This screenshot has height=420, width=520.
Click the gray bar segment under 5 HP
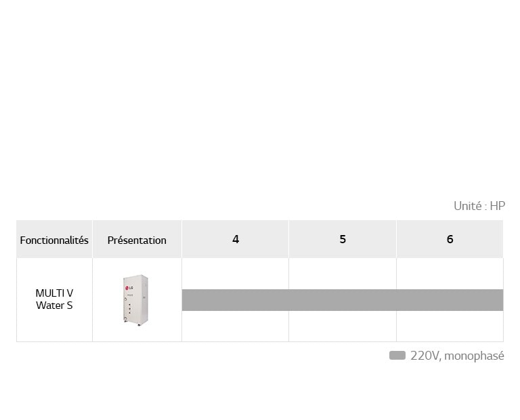click(343, 300)
